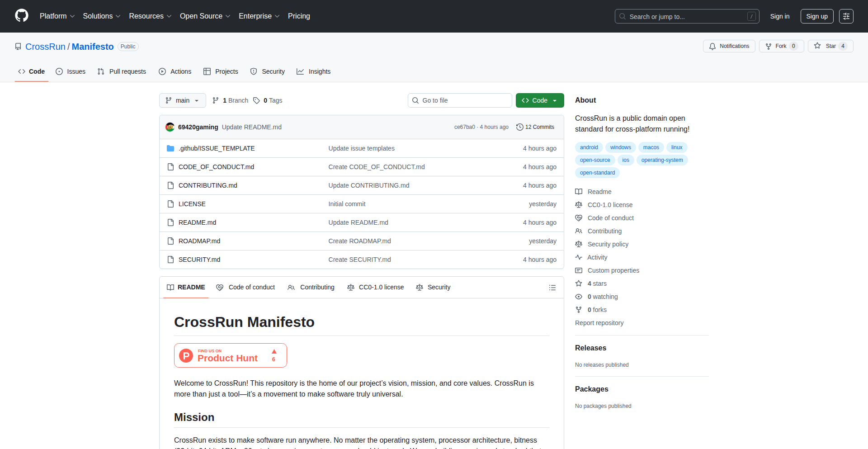The height and width of the screenshot is (449, 868).
Task: Select the Code of conduct README tab
Action: (245, 287)
